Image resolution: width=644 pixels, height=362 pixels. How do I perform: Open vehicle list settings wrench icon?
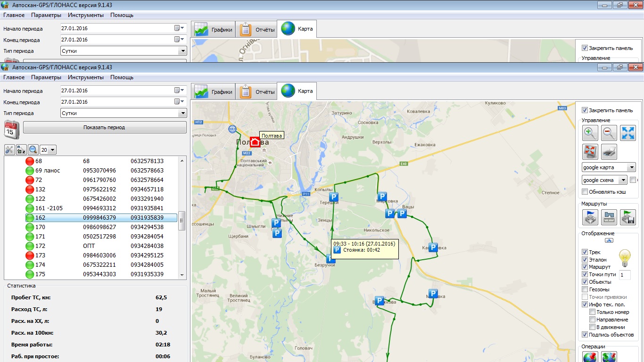tap(9, 150)
